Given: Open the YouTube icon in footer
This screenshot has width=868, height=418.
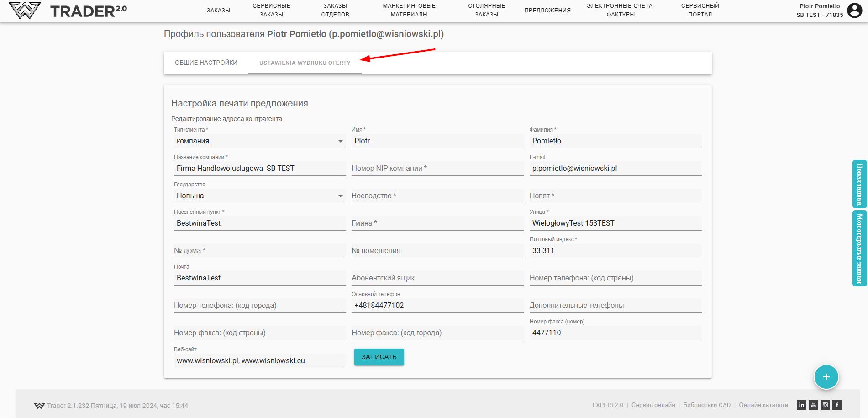Looking at the screenshot, I should (x=813, y=405).
